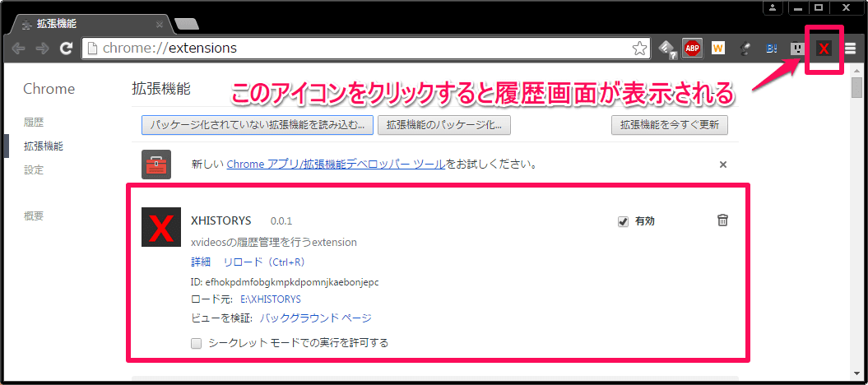
Task: Click the XHISTORYS extension name text
Action: (220, 220)
